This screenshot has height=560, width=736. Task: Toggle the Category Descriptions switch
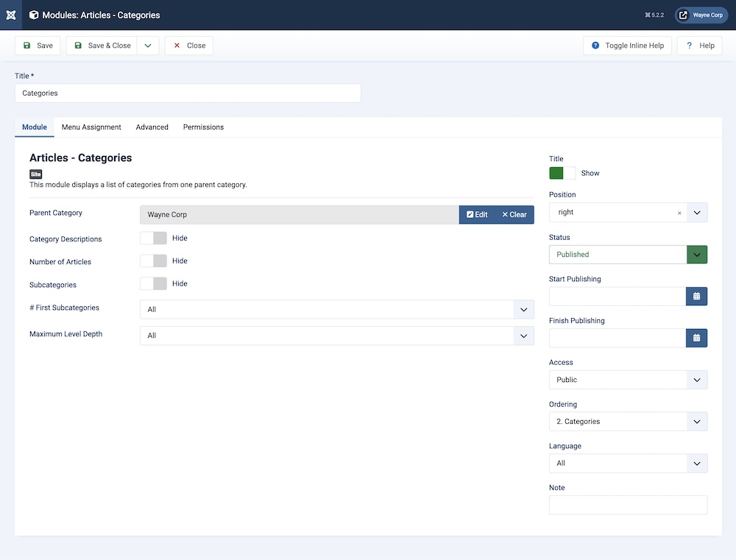pos(153,238)
